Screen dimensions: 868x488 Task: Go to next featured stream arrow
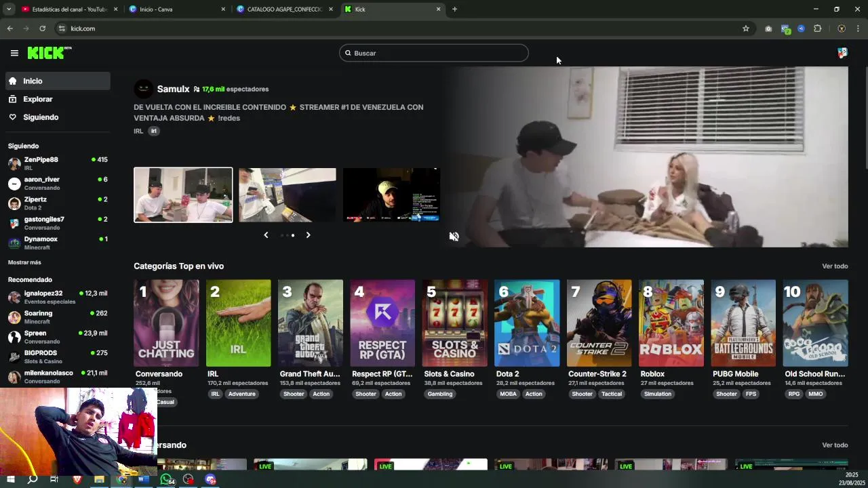[308, 235]
